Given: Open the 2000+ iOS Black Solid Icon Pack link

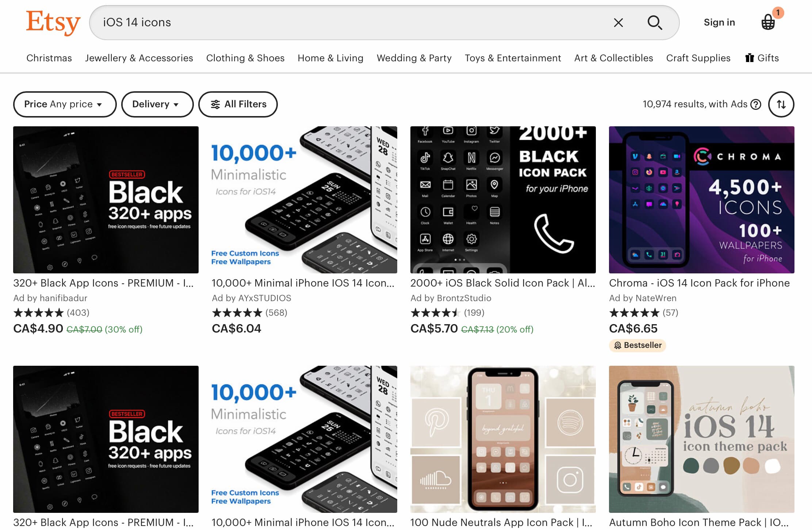Looking at the screenshot, I should point(502,283).
